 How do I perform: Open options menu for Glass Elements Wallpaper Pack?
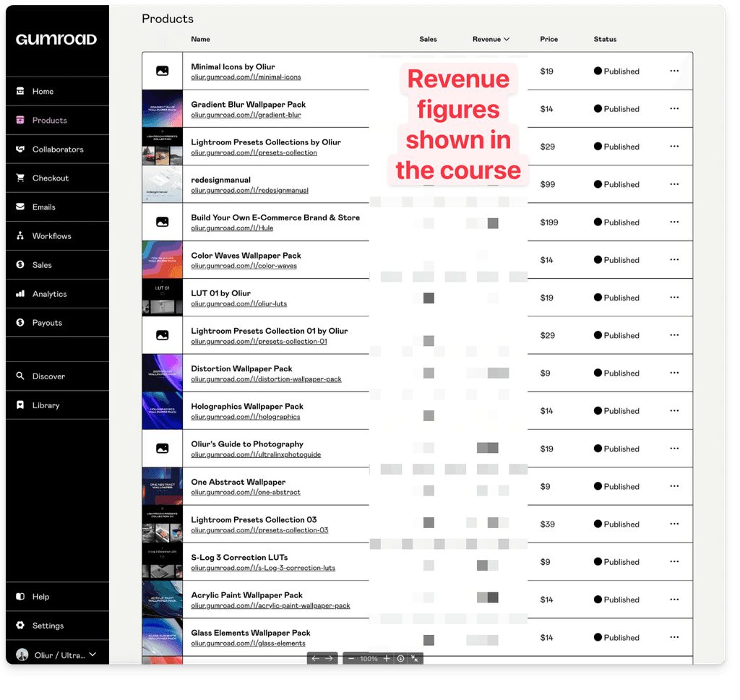(x=674, y=637)
